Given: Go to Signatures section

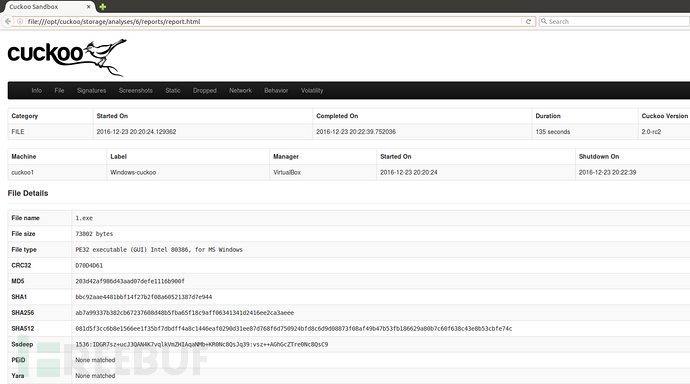Looking at the screenshot, I should coord(92,90).
